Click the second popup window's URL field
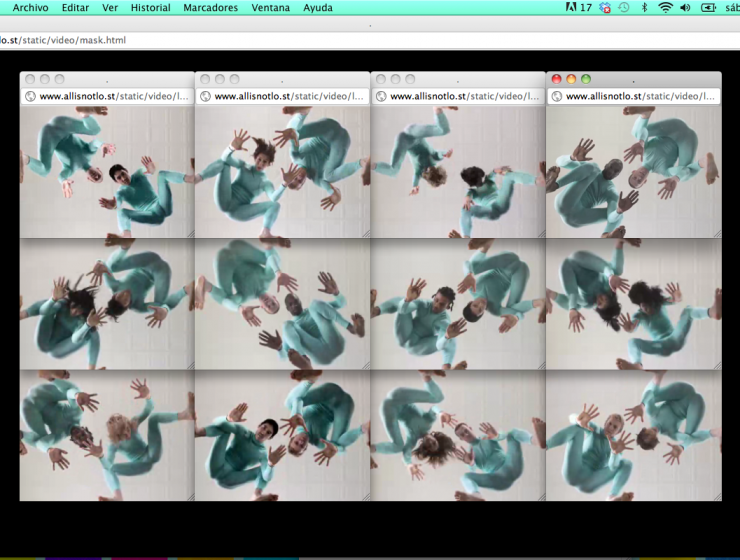This screenshot has width=740, height=560. pos(288,97)
